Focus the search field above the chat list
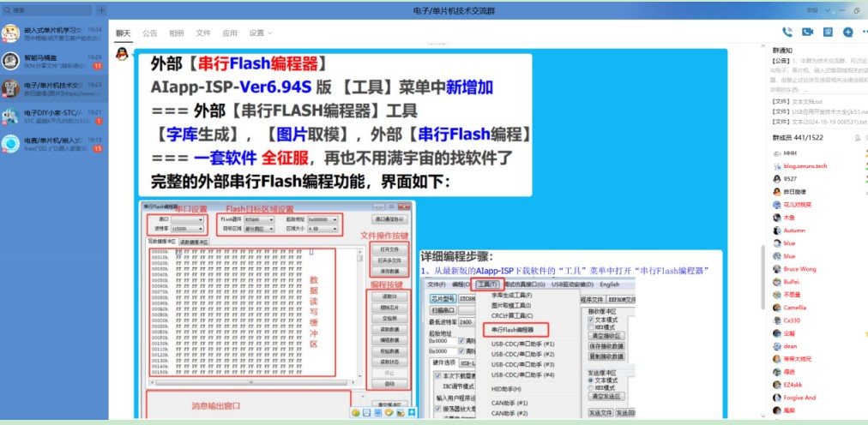 coord(47,10)
